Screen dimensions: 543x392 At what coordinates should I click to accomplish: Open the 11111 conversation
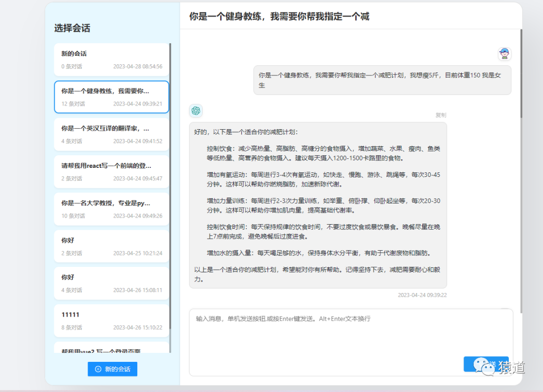pyautogui.click(x=111, y=320)
